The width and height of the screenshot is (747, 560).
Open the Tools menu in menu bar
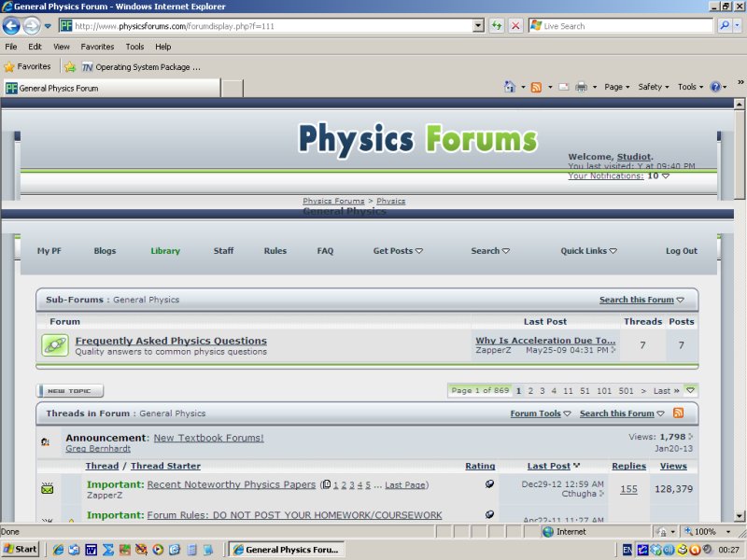tap(135, 47)
